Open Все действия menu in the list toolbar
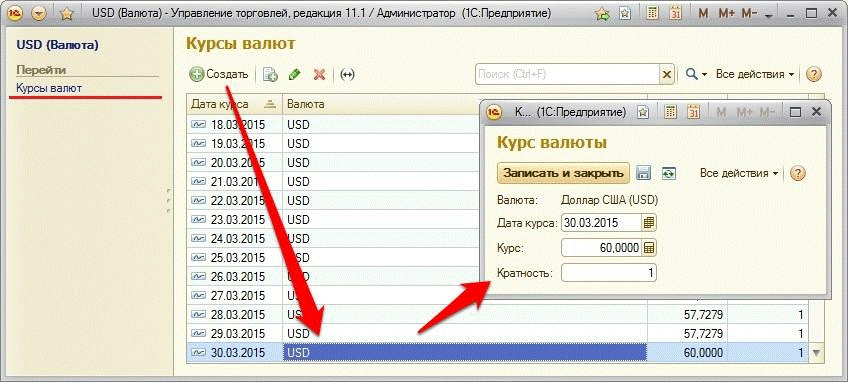The image size is (848, 382). (x=755, y=74)
